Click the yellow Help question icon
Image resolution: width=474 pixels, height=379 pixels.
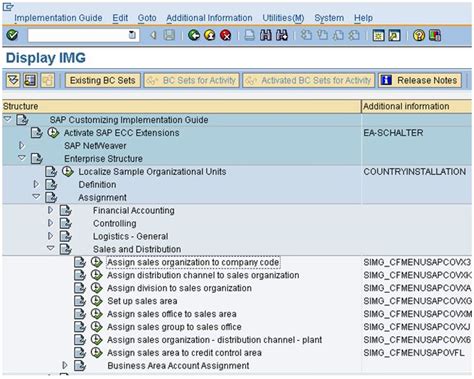coord(419,35)
